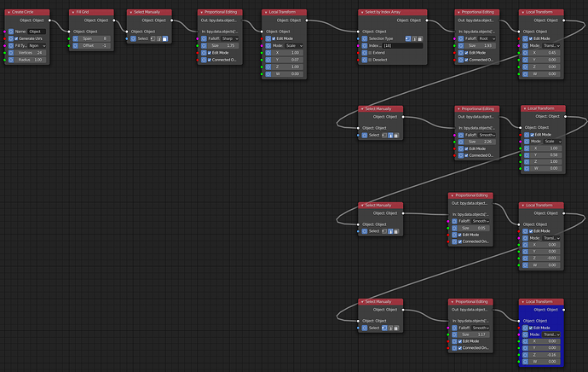Click the Name text field in Create Circle
This screenshot has height=372, width=588.
point(37,32)
